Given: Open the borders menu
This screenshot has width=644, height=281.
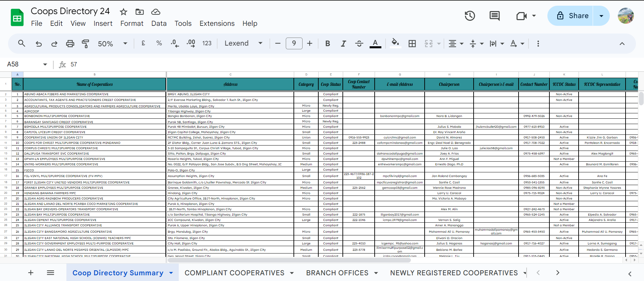Looking at the screenshot, I should click(x=412, y=44).
